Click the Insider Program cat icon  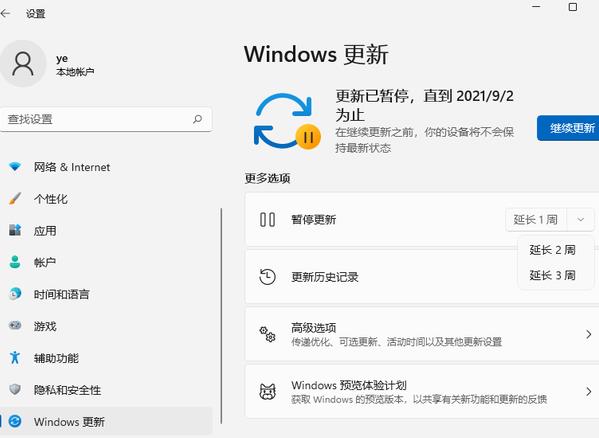[267, 391]
